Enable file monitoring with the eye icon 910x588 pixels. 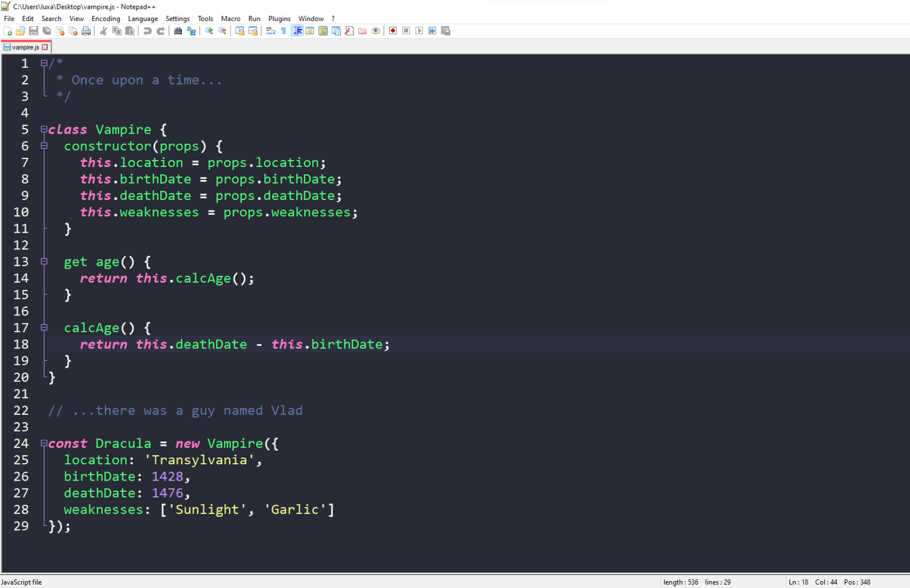tap(375, 31)
